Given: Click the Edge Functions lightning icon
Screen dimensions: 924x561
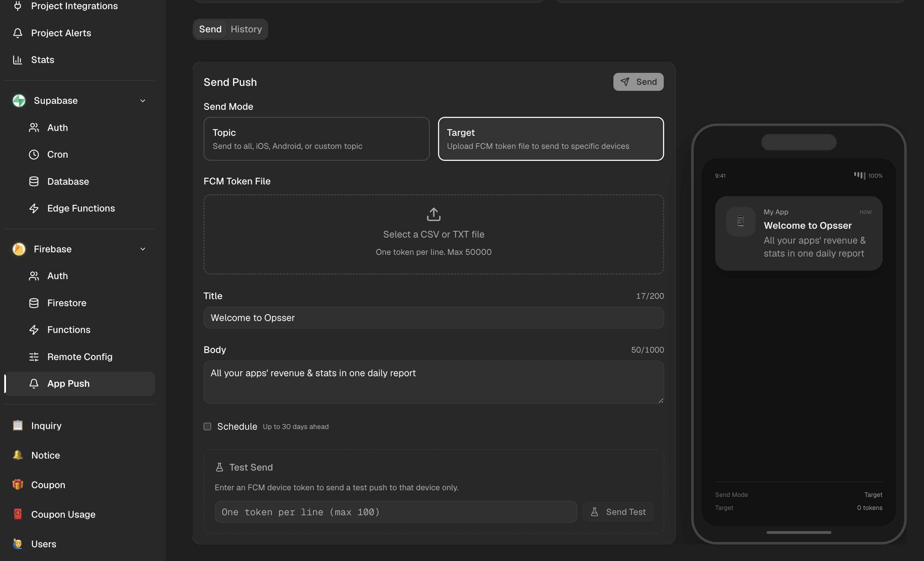Looking at the screenshot, I should pyautogui.click(x=34, y=208).
